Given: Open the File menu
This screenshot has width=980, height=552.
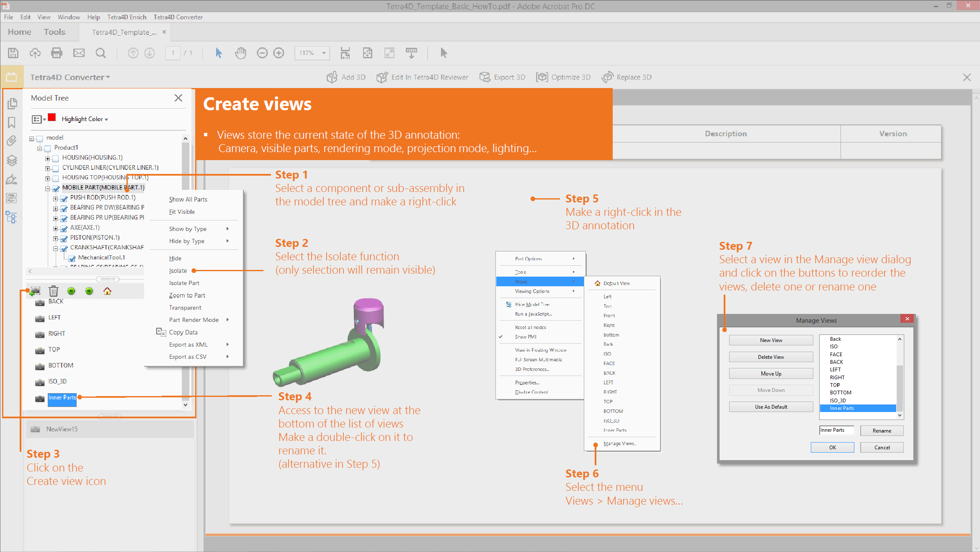Looking at the screenshot, I should (x=9, y=17).
